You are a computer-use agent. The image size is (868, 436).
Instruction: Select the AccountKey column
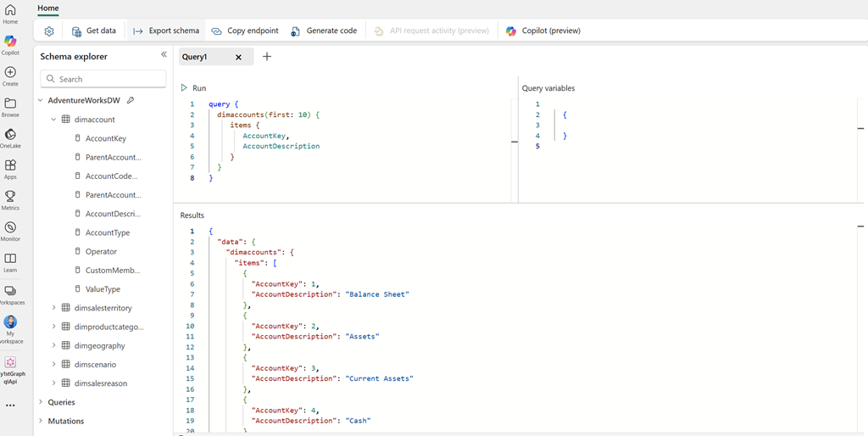point(106,138)
